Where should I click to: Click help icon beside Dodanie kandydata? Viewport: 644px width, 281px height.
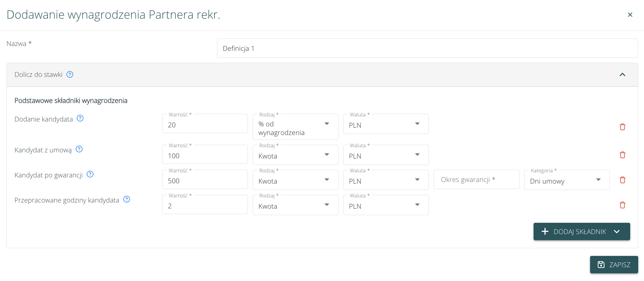click(x=80, y=118)
